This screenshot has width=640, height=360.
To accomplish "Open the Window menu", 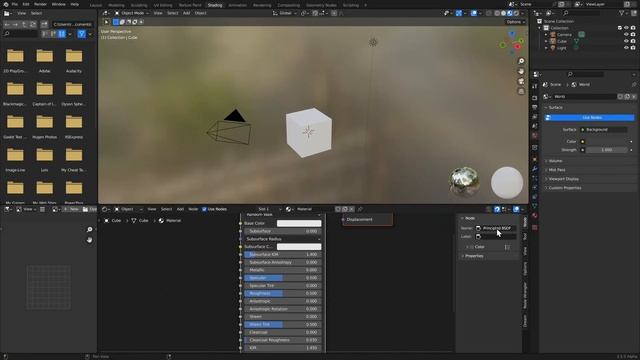I will [58, 4].
